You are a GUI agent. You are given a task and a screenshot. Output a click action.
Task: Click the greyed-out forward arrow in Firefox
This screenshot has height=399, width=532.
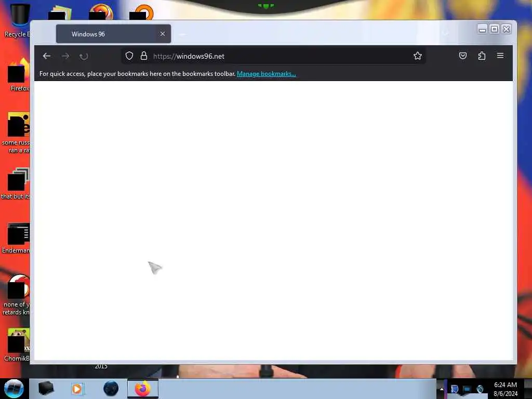coord(65,56)
